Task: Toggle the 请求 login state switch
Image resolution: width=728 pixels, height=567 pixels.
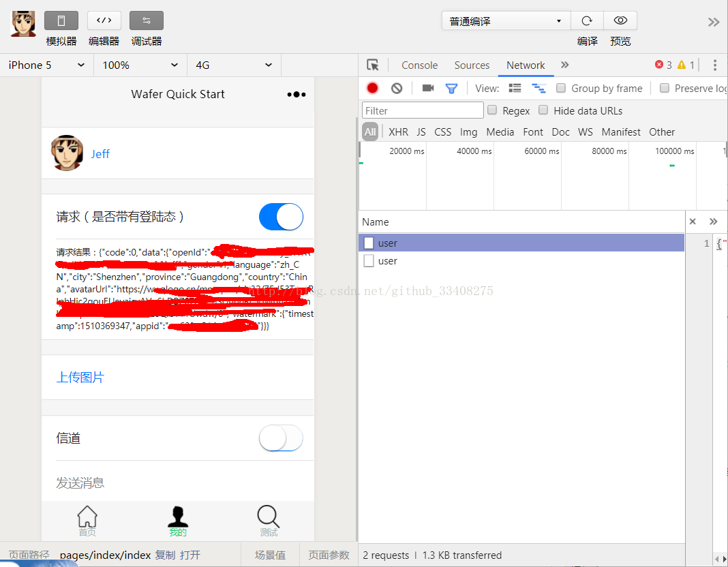Action: coord(281,216)
